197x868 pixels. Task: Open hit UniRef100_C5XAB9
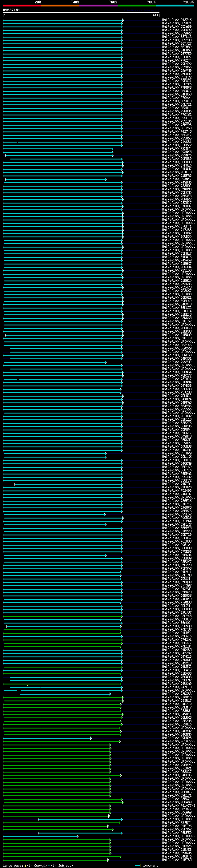point(177,26)
